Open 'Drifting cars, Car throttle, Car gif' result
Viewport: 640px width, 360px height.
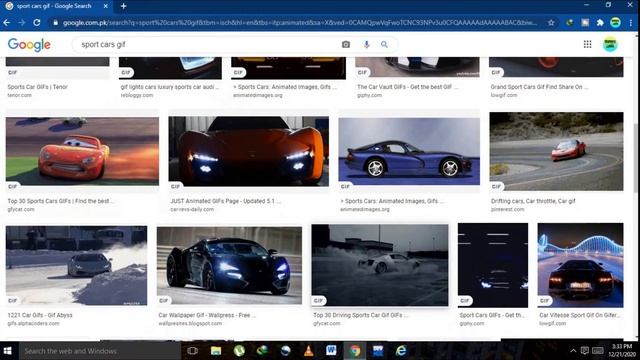pyautogui.click(x=533, y=201)
